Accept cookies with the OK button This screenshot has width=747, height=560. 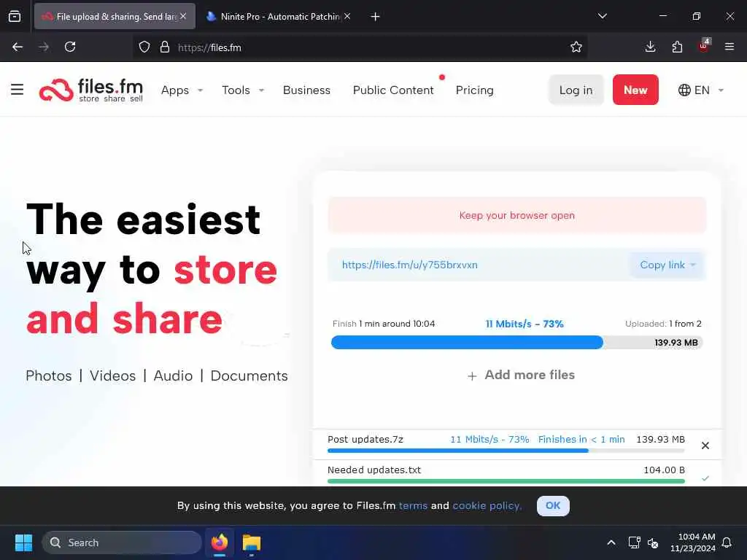point(553,506)
